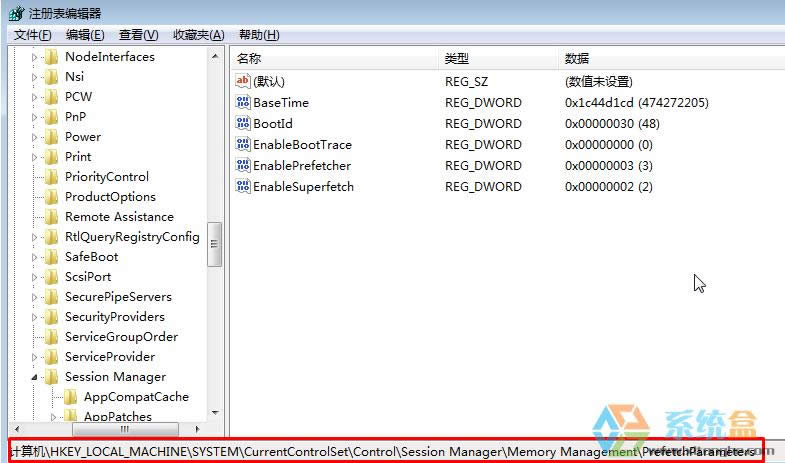Expand the SafeBoot registry key
Screen dimensions: 785x463
tap(34, 257)
